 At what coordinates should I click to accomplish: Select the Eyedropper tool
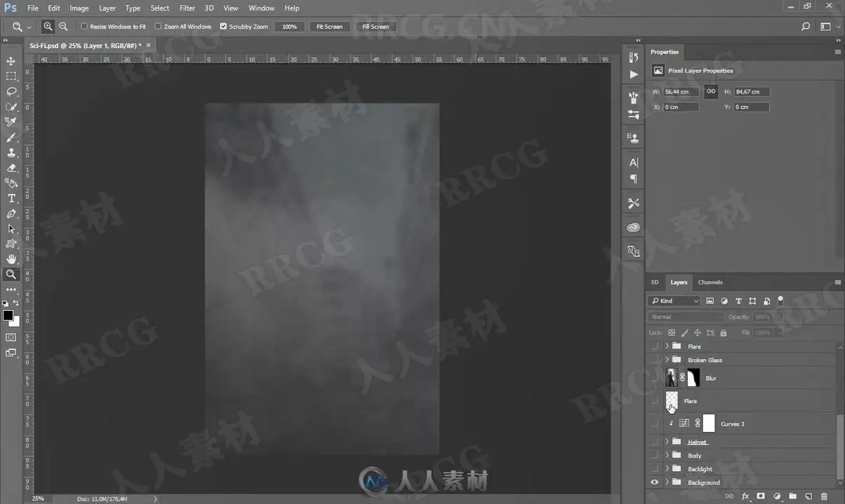[11, 122]
